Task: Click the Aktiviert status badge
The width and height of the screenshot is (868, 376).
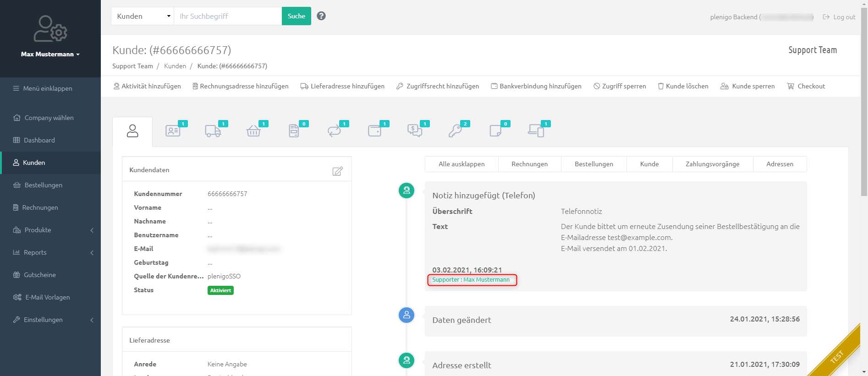Action: click(x=220, y=290)
